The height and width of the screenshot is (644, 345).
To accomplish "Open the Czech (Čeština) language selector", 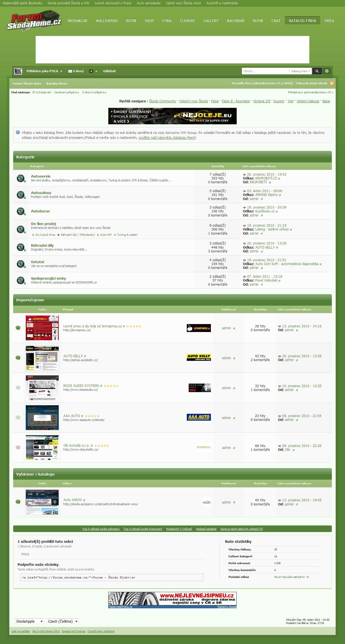I will click(x=63, y=621).
